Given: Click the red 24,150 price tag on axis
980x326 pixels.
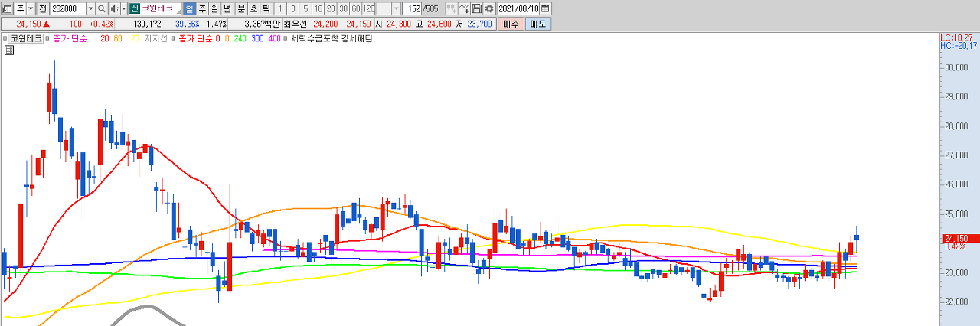Looking at the screenshot, I should [x=960, y=238].
